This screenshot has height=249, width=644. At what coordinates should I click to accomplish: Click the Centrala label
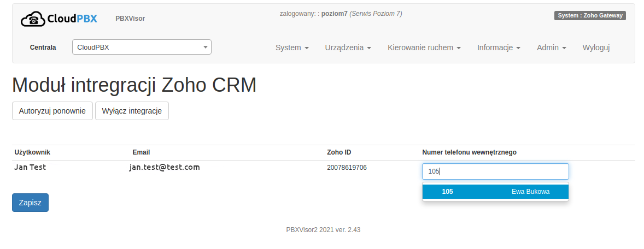[x=43, y=47]
